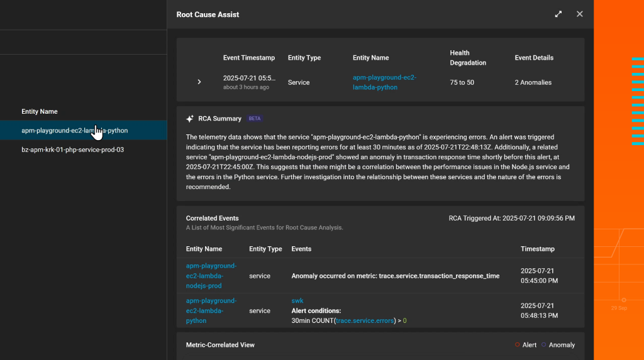Click the Event Timestamp column header
The height and width of the screenshot is (360, 644).
coord(249,58)
